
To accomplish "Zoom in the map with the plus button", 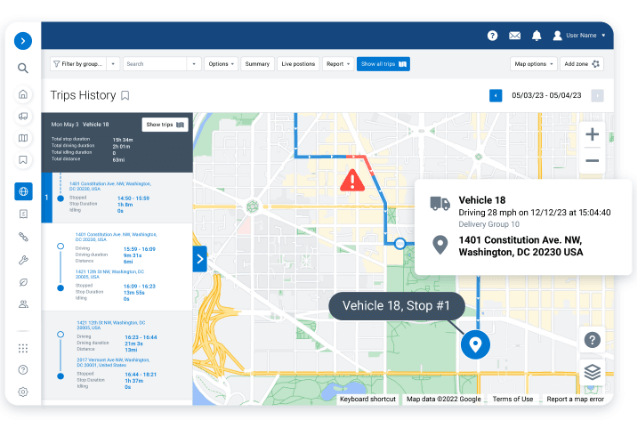I will (x=592, y=134).
